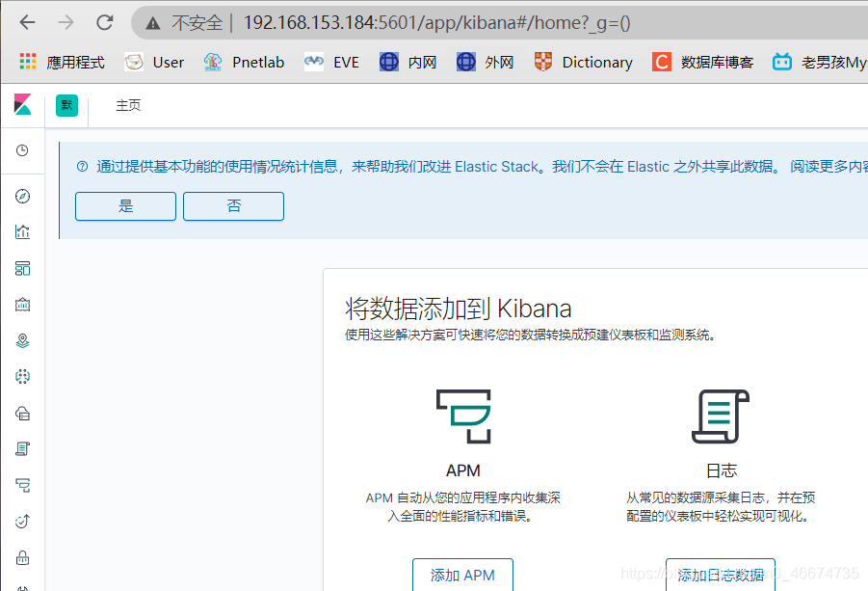This screenshot has width=868, height=591.
Task: Open Dashboard icon in sidebar
Action: click(x=23, y=269)
